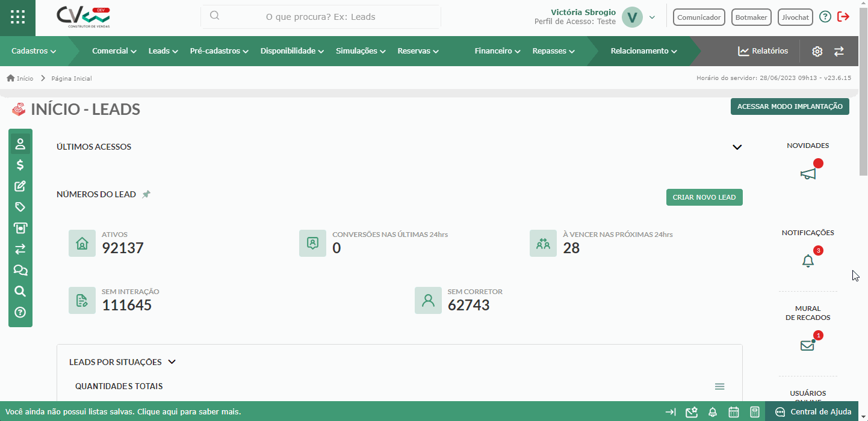Click the Jivochat button
Image resolution: width=868 pixels, height=421 pixels.
pyautogui.click(x=795, y=17)
